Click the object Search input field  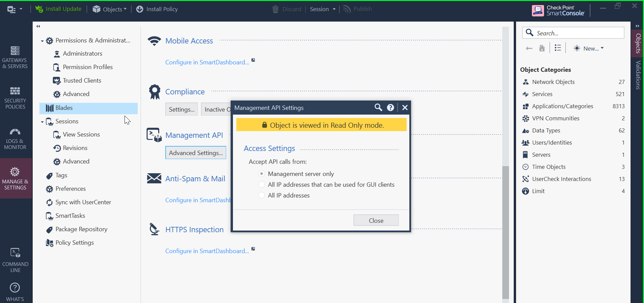coord(579,33)
